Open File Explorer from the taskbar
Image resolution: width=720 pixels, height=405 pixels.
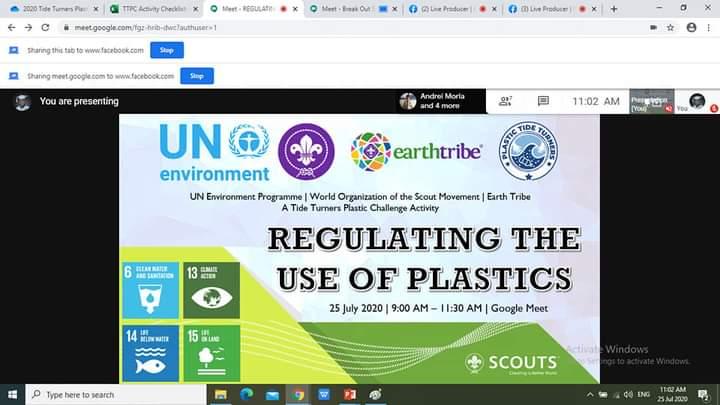(221, 394)
